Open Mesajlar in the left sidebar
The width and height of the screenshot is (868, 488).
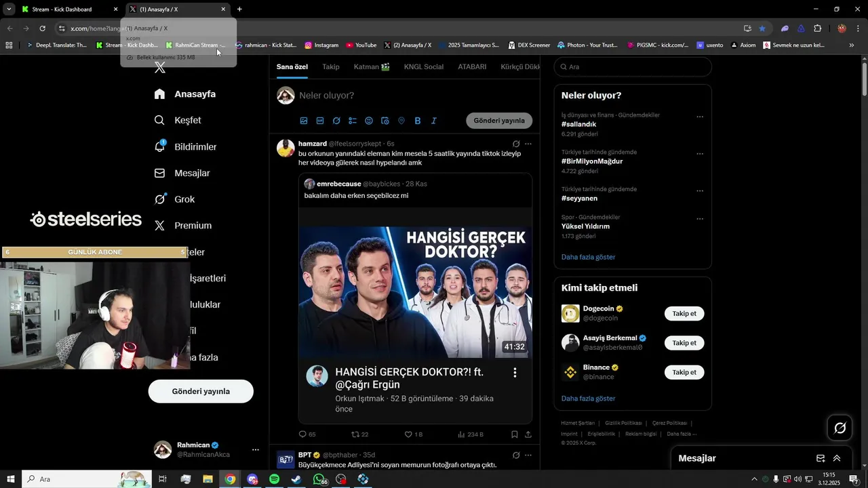182,173
